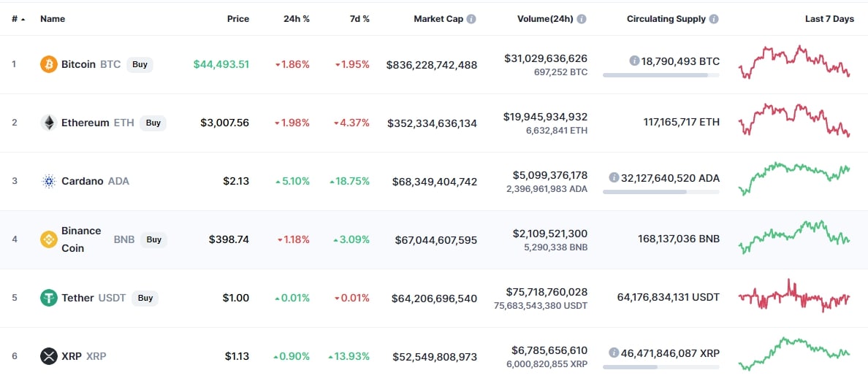
Task: Click Tether volume $75,718,760,028
Action: click(x=547, y=291)
